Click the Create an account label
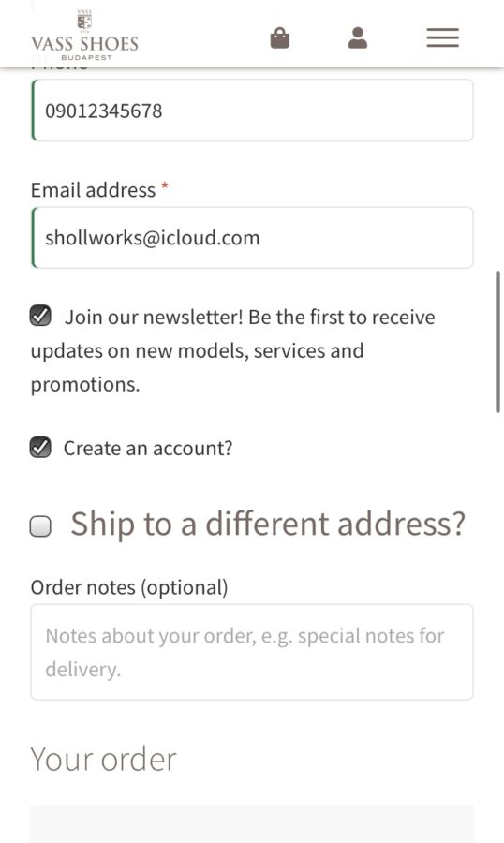 (148, 448)
